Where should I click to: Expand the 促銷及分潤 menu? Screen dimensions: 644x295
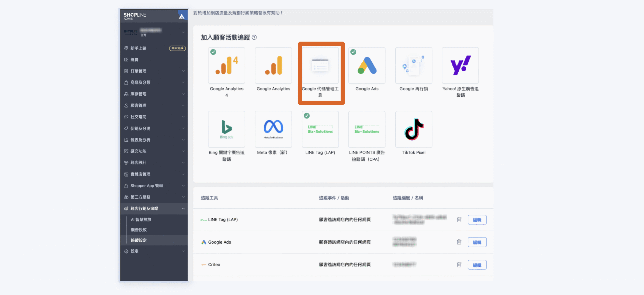click(154, 128)
